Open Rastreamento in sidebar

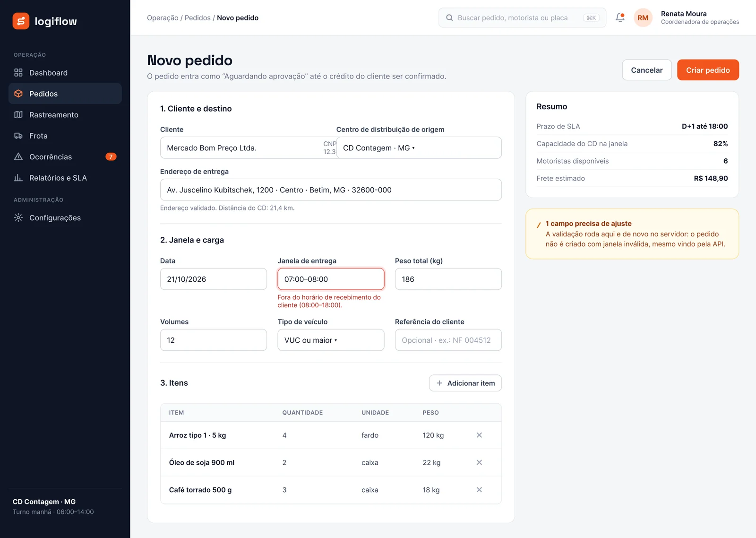click(x=65, y=115)
